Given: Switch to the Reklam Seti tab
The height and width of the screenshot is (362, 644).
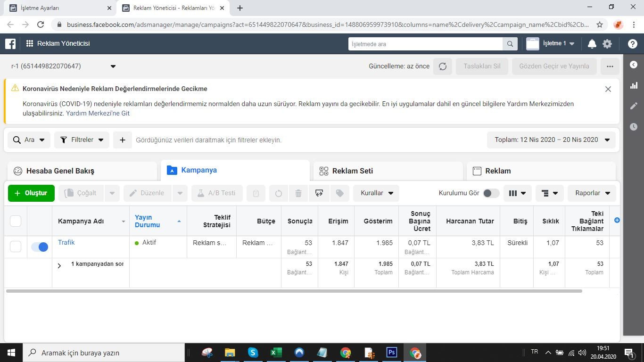Looking at the screenshot, I should (388, 171).
